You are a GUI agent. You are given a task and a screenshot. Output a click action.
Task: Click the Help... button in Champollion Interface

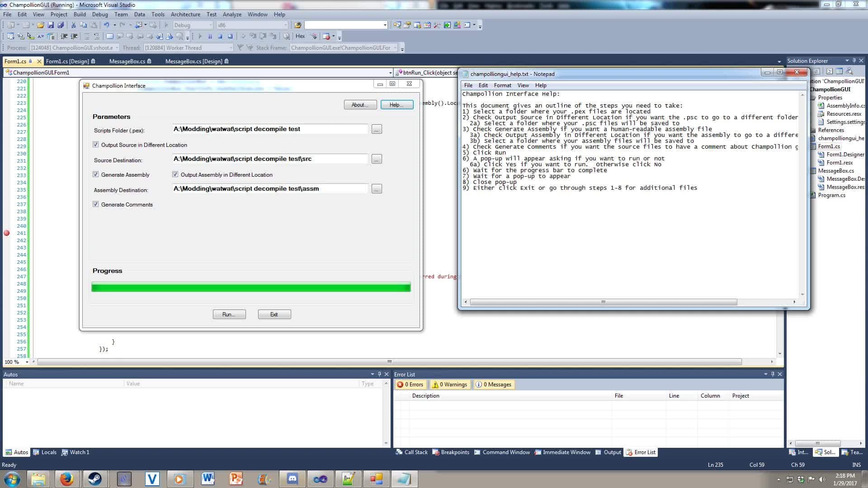(x=397, y=105)
